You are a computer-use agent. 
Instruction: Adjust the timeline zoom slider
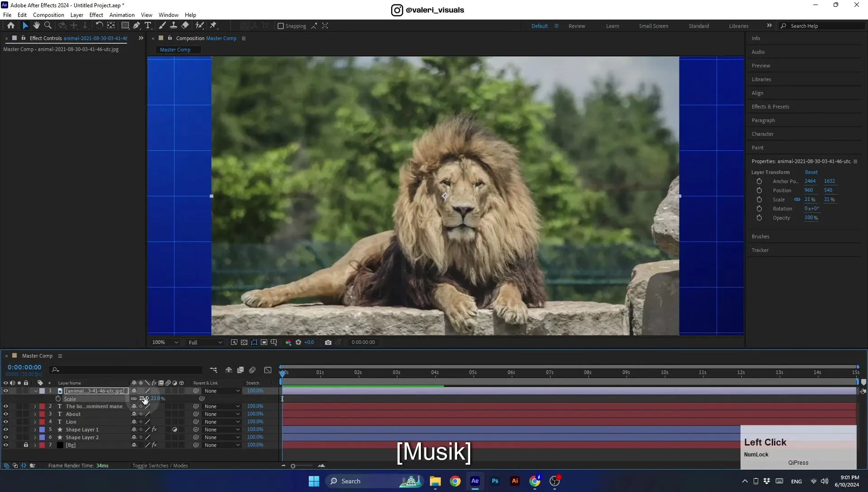293,466
